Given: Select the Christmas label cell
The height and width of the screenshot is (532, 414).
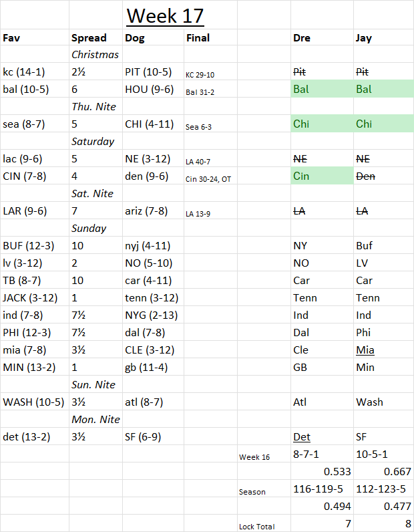Looking at the screenshot, I should (96, 54).
